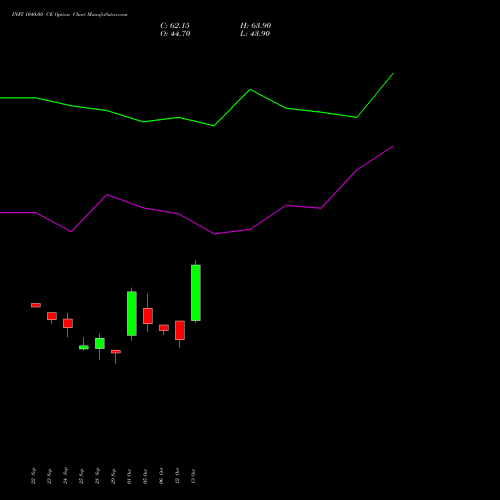Click the closing price value C: 62.15

tap(175, 26)
